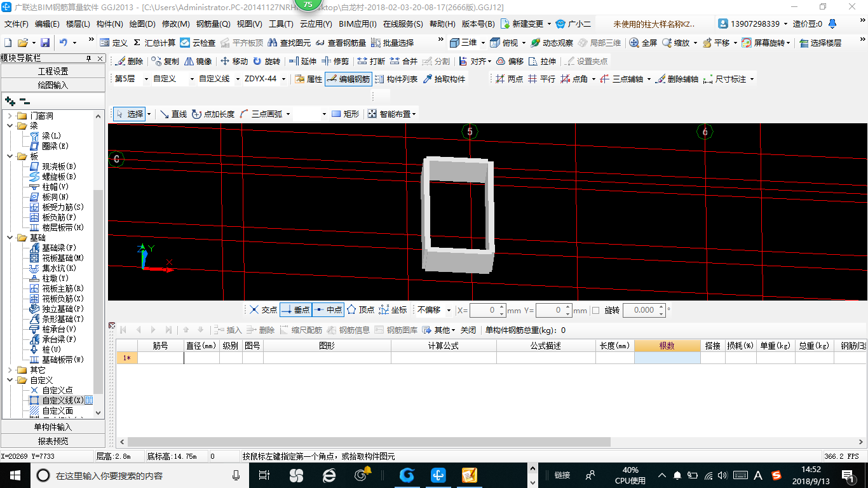Choose the Rectangle (矩形) drawing tool
Viewport: 868px width, 488px height.
click(x=345, y=114)
